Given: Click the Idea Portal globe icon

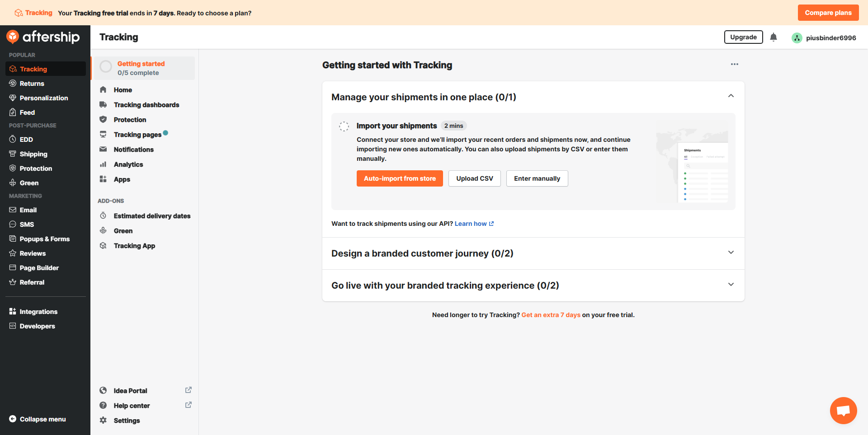Looking at the screenshot, I should coord(103,390).
